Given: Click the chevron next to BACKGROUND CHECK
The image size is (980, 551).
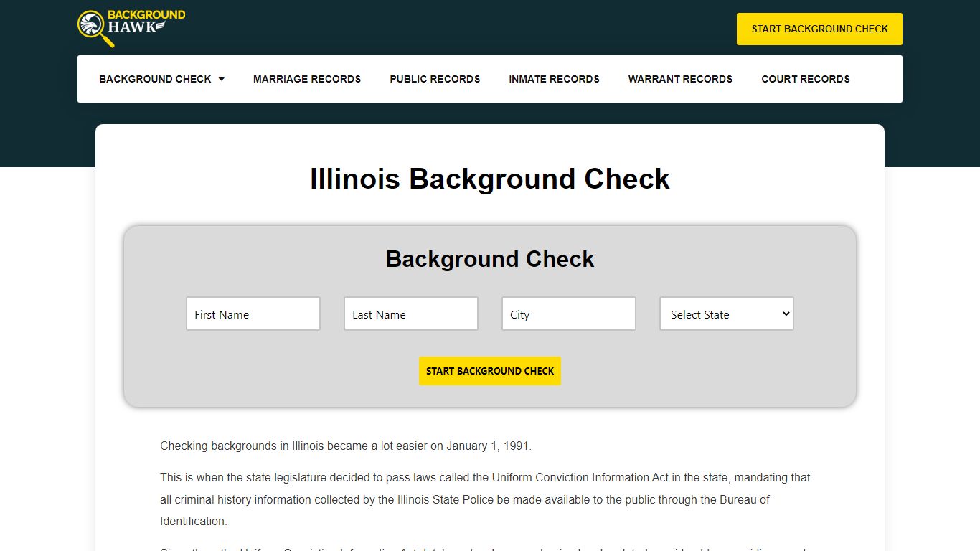Looking at the screenshot, I should [221, 79].
